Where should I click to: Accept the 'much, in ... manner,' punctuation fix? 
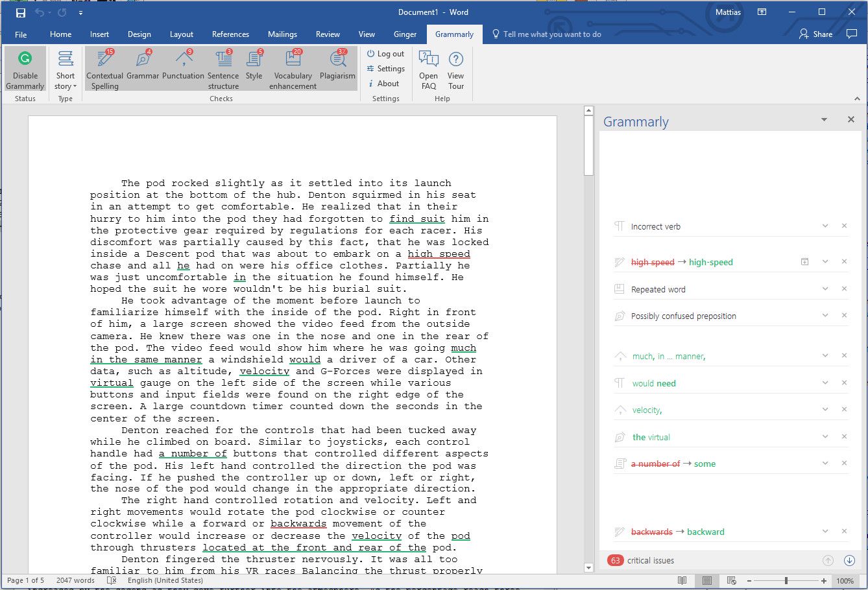click(669, 356)
